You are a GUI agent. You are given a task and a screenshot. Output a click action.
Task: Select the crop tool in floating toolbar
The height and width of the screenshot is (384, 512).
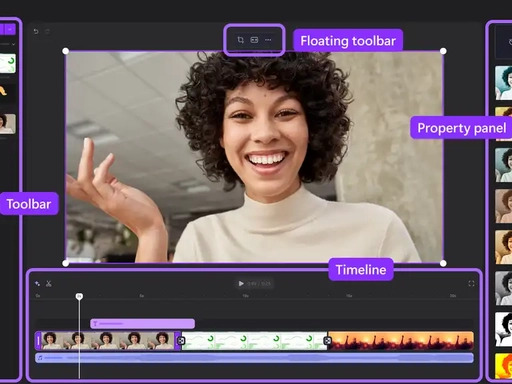pos(240,40)
